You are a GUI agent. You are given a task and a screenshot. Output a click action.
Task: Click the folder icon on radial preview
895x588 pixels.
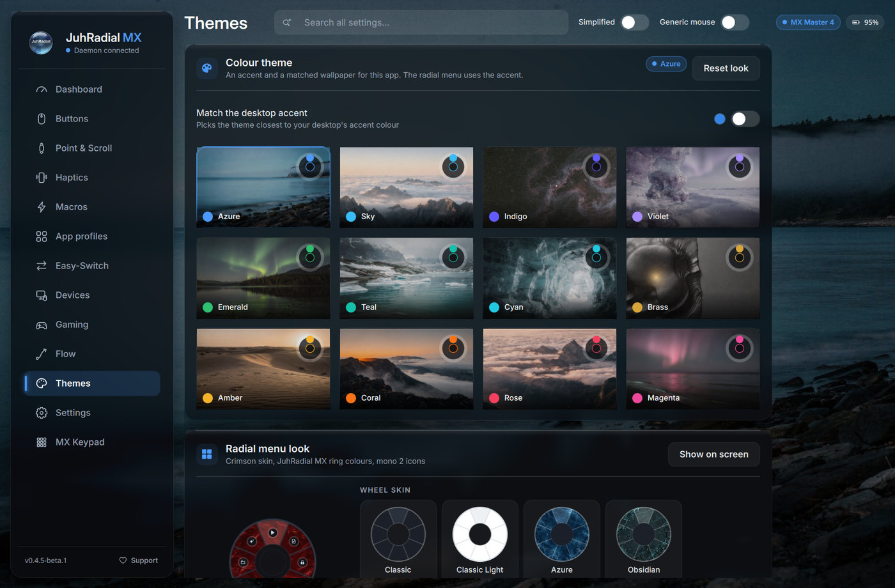point(244,562)
